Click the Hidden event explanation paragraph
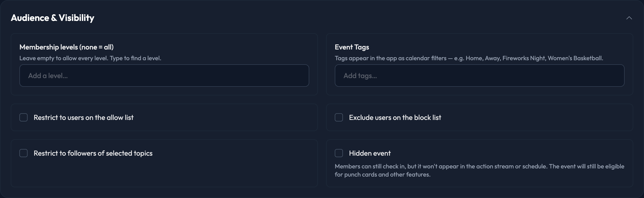The width and height of the screenshot is (644, 198). click(479, 170)
